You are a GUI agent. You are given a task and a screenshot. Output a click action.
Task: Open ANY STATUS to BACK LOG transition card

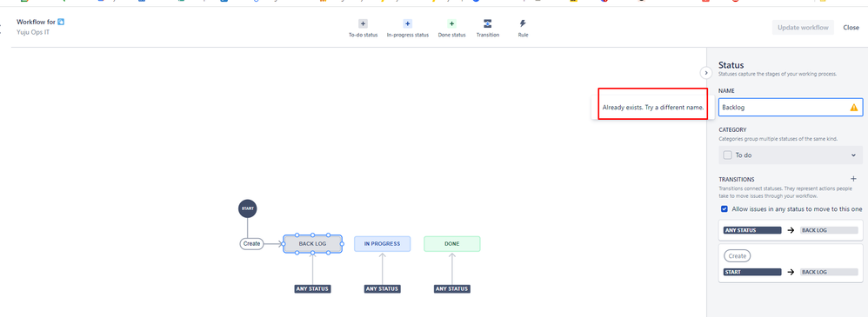(x=791, y=230)
